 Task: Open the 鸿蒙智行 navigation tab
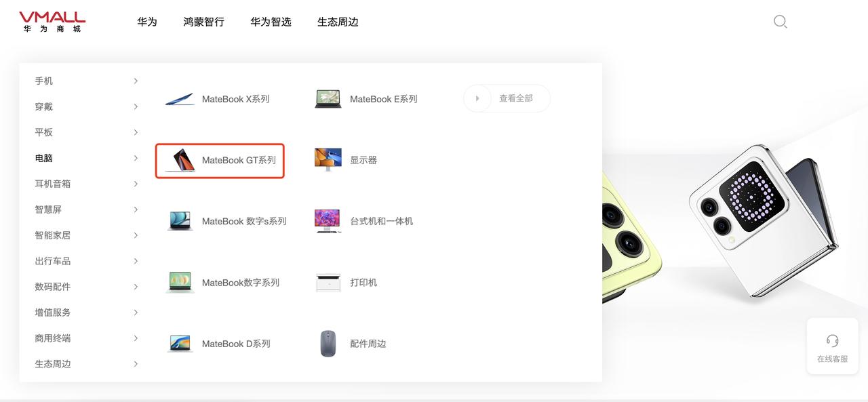pyautogui.click(x=203, y=22)
